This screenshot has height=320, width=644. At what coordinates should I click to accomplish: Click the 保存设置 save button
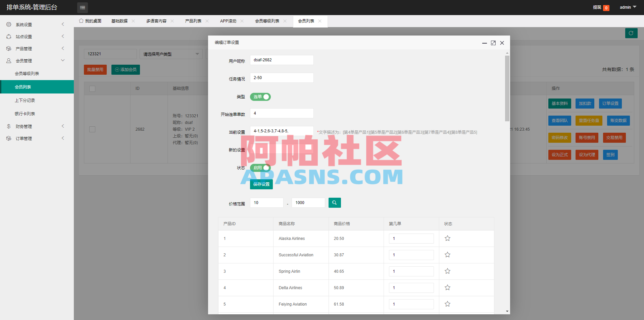click(261, 184)
